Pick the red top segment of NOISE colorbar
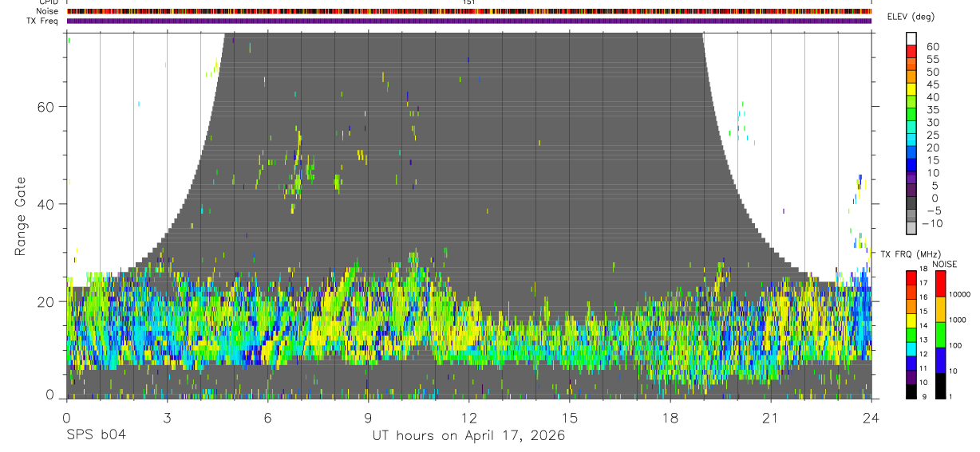The height and width of the screenshot is (452, 980). click(940, 284)
